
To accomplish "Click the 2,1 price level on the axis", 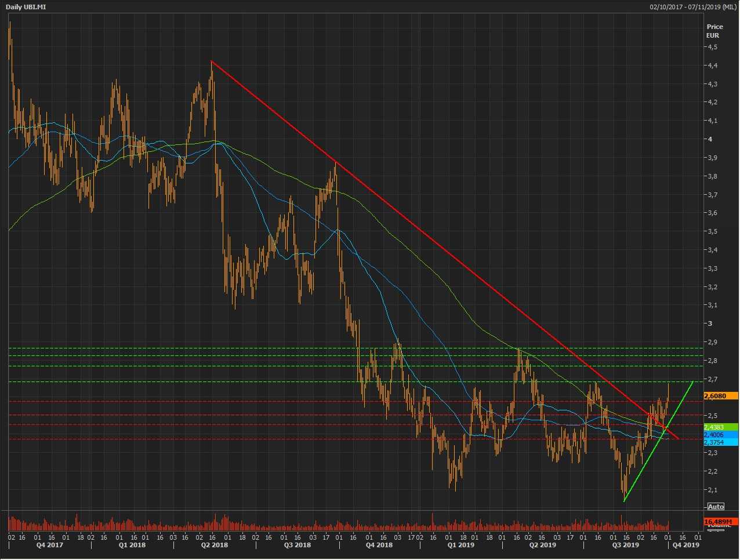I will point(712,490).
